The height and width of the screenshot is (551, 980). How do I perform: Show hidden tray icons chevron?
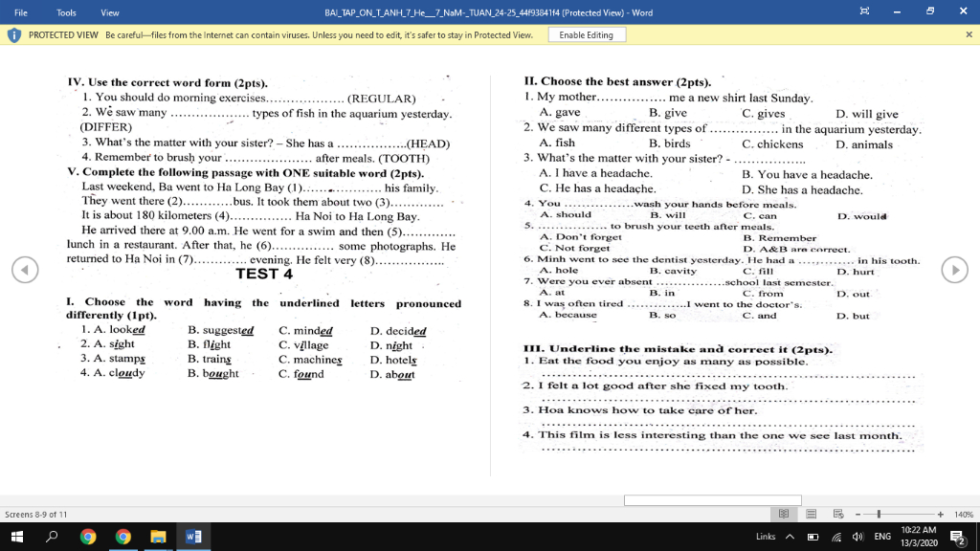[x=790, y=537]
